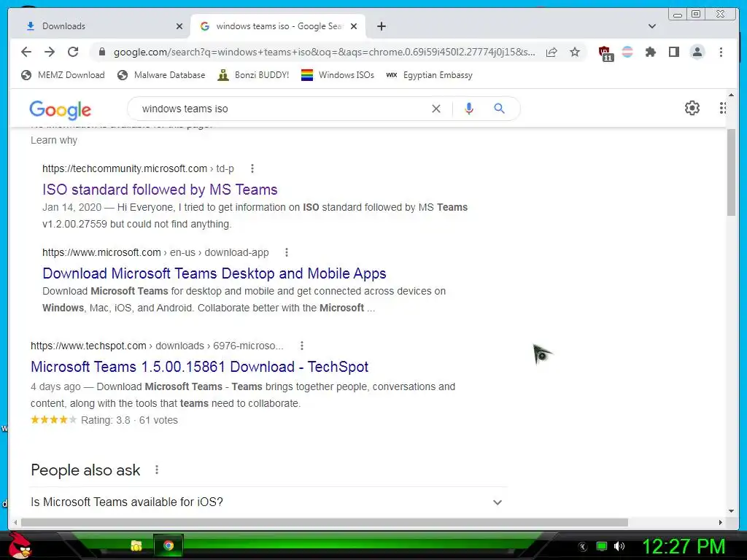Open the Google apps grid

click(723, 108)
